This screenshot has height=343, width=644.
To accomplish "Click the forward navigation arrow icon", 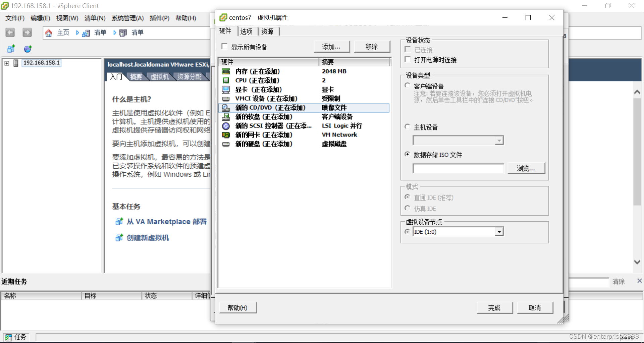I will coord(27,33).
